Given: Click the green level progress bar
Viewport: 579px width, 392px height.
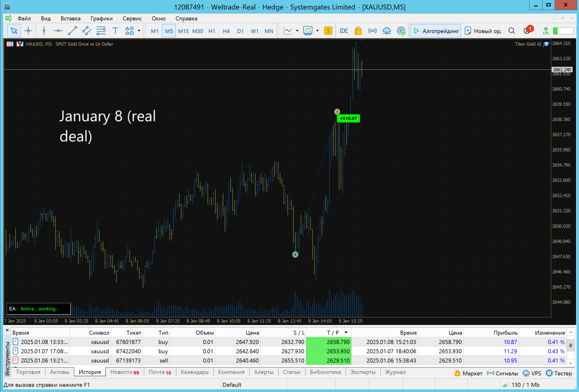Looking at the screenshot, I should click(563, 31).
